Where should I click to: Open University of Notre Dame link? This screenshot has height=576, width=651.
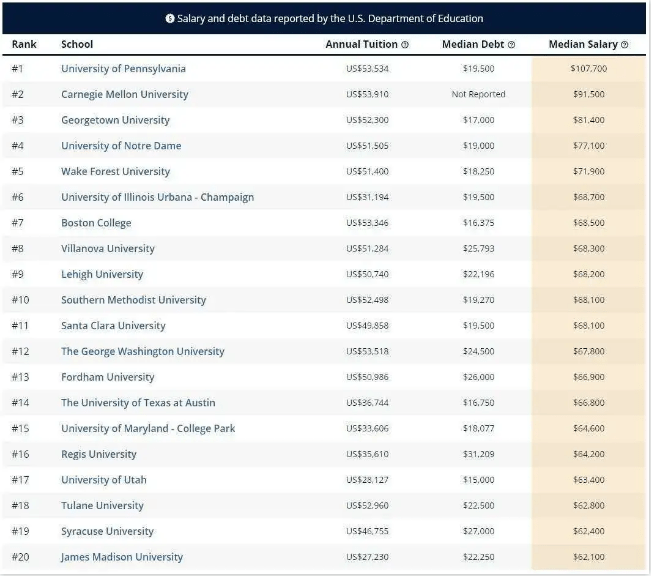click(x=121, y=146)
